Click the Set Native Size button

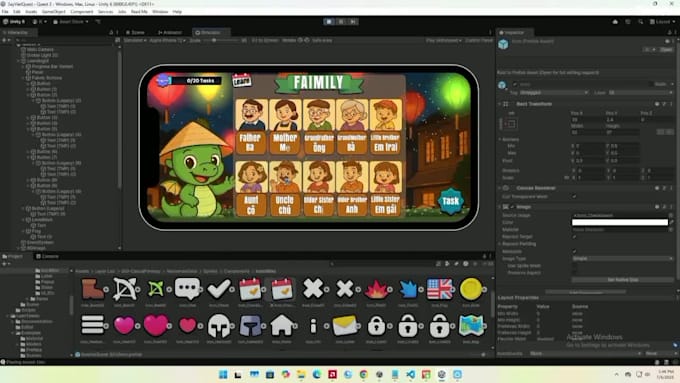(x=622, y=280)
